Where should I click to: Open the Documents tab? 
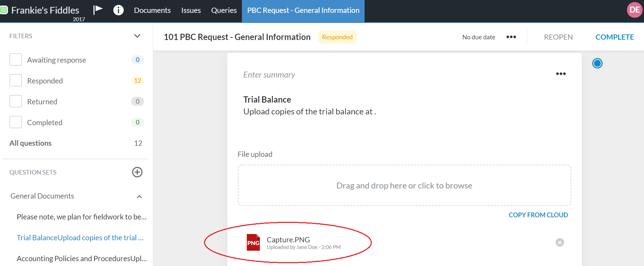click(152, 10)
